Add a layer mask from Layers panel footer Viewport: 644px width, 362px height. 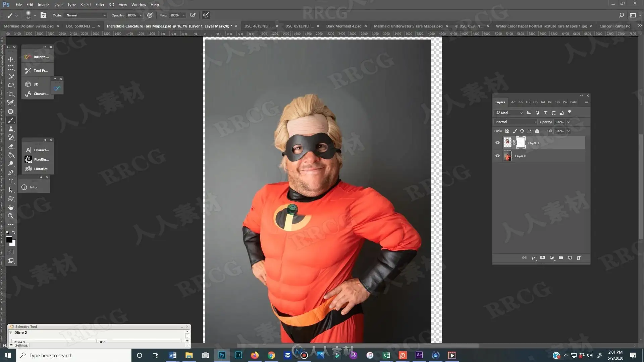[542, 258]
